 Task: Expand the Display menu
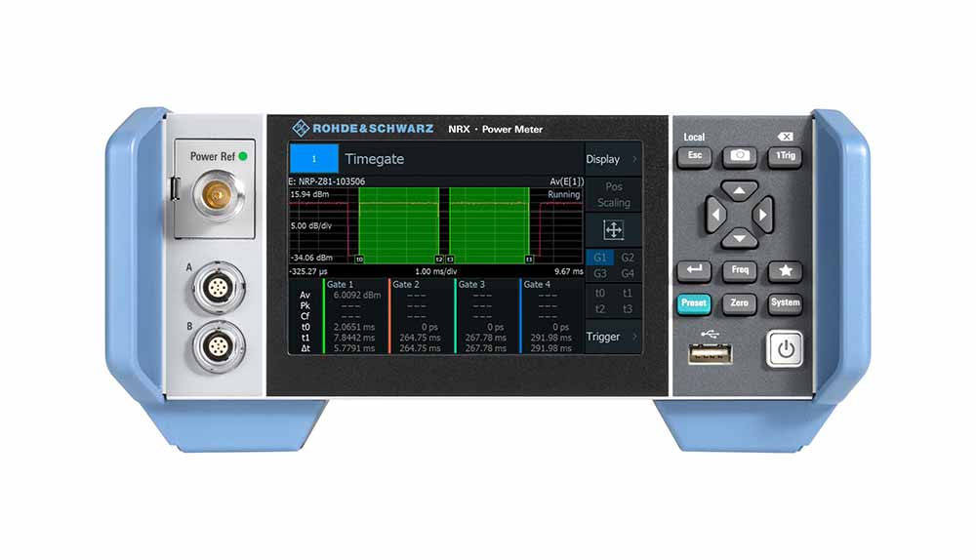[x=612, y=159]
